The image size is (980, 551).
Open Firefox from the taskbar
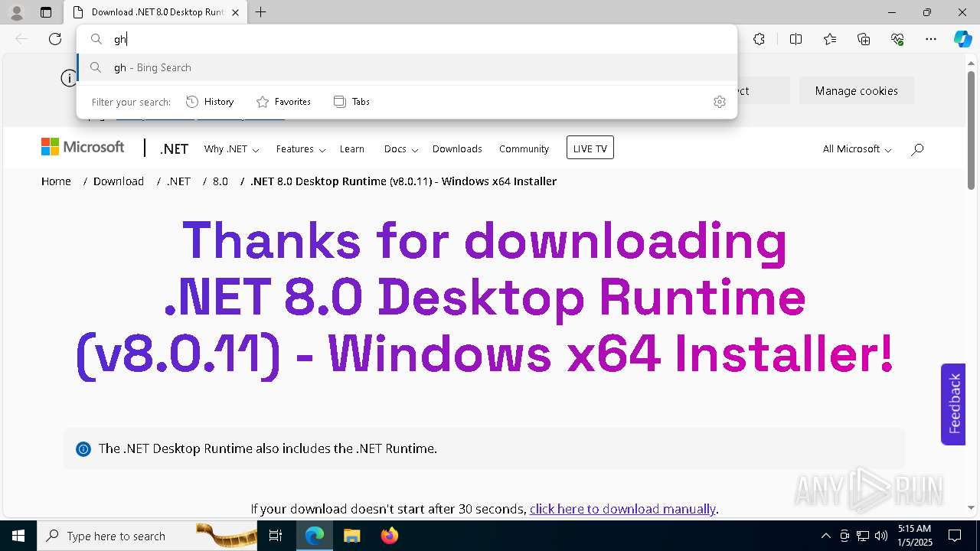pyautogui.click(x=389, y=536)
